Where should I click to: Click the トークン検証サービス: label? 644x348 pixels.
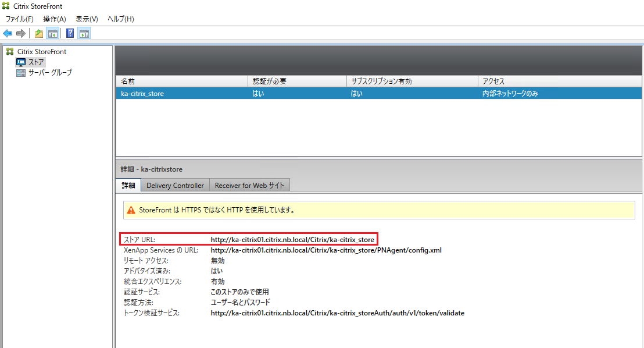coord(152,313)
